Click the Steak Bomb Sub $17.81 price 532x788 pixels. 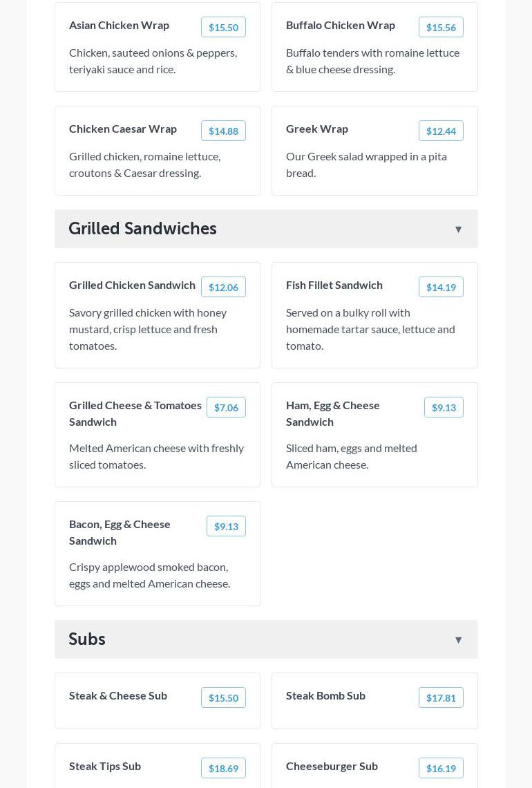441,698
